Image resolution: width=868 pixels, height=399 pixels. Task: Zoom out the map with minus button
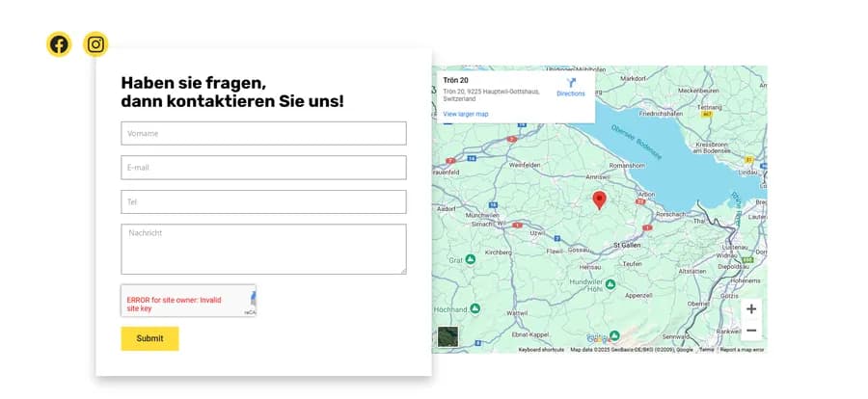click(751, 331)
